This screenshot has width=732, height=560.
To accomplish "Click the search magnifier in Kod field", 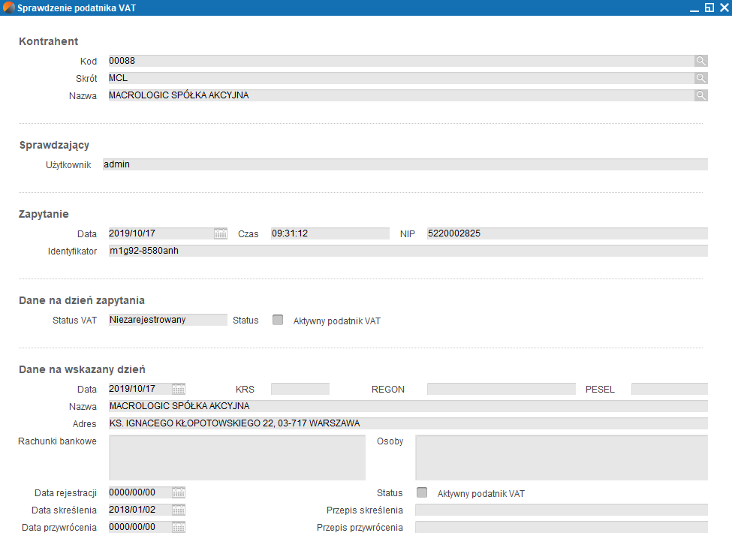I will click(x=700, y=61).
